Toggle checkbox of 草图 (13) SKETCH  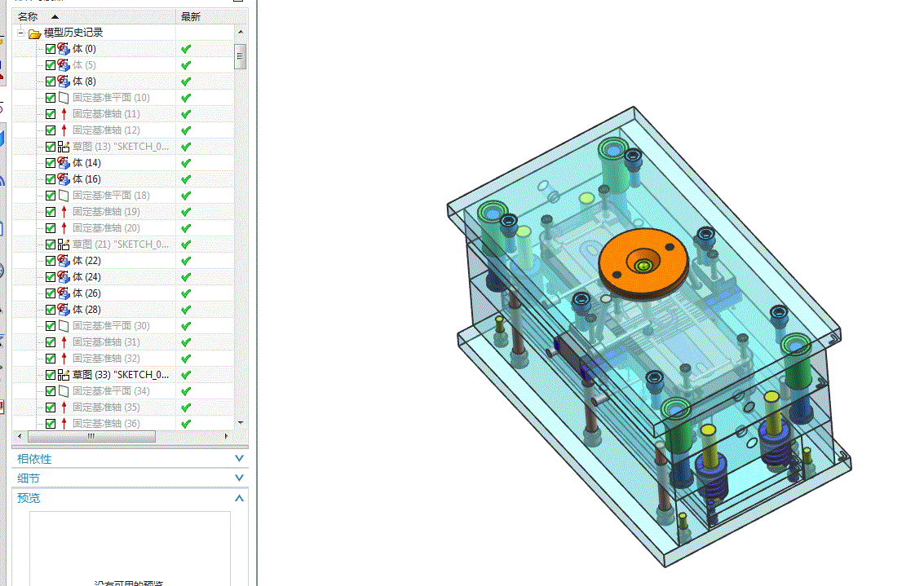[x=51, y=147]
